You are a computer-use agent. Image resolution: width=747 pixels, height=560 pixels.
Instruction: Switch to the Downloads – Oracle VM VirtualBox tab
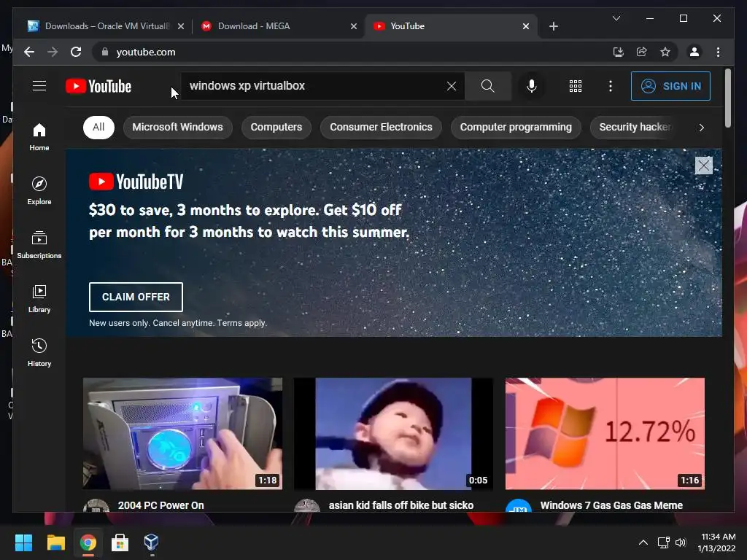click(x=106, y=26)
